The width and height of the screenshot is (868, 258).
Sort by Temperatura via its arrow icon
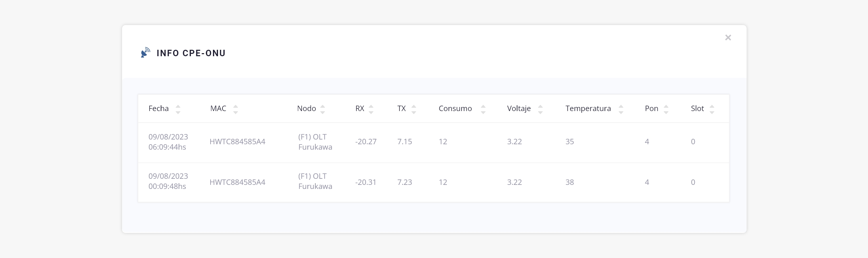621,109
